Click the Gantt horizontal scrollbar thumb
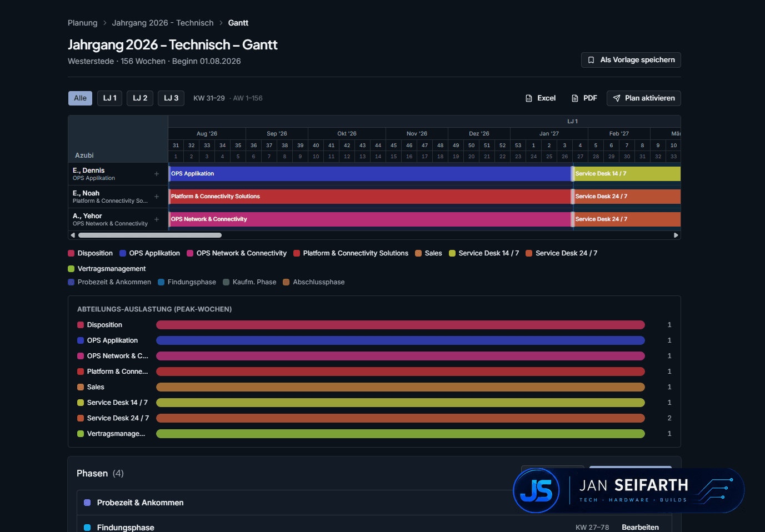 pos(150,235)
